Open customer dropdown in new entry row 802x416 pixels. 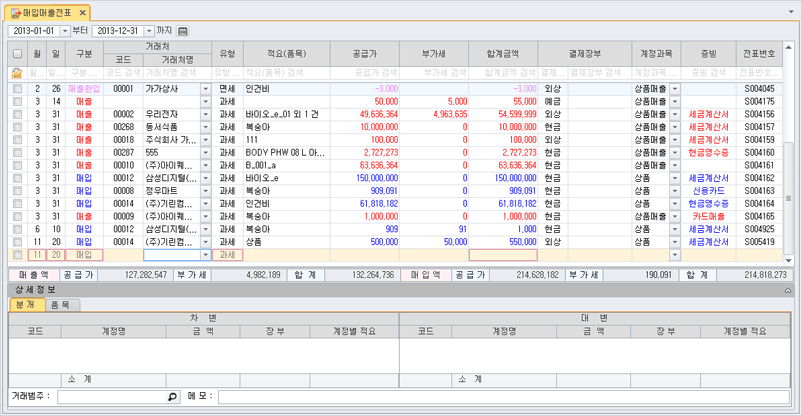click(206, 255)
